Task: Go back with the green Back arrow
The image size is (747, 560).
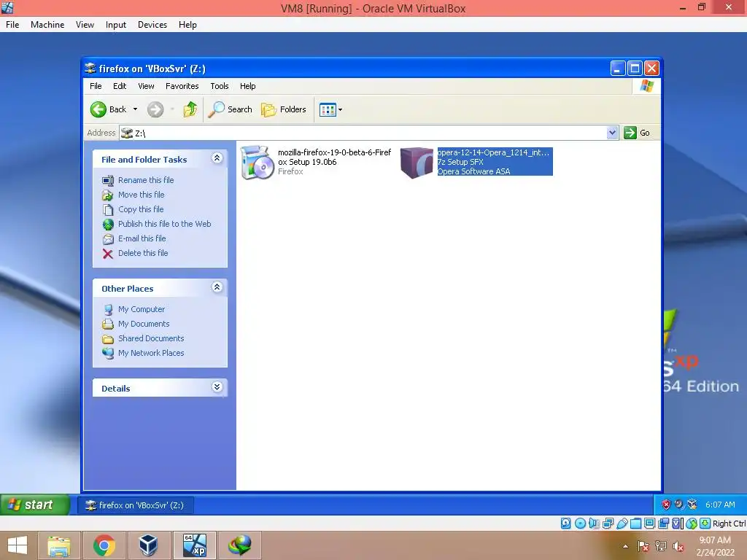Action: coord(108,109)
